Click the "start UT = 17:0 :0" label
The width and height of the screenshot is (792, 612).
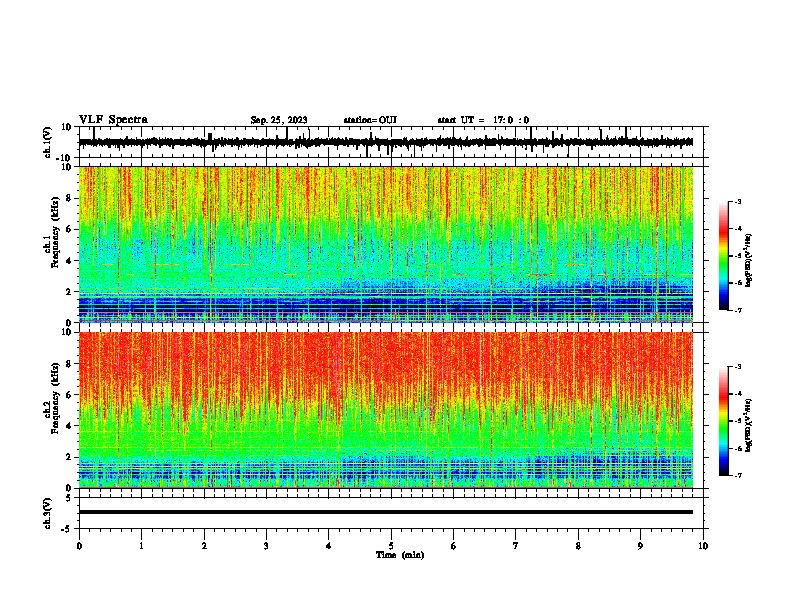pyautogui.click(x=483, y=120)
